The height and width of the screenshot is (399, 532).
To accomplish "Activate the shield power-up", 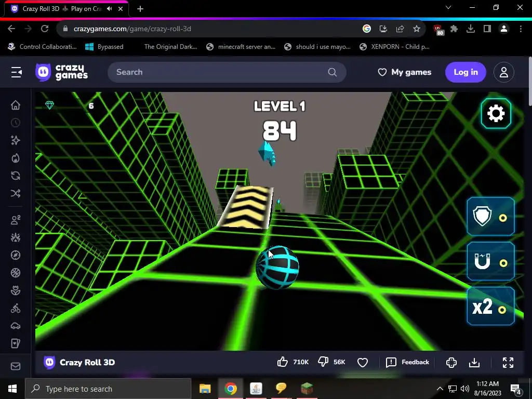I will (490, 216).
